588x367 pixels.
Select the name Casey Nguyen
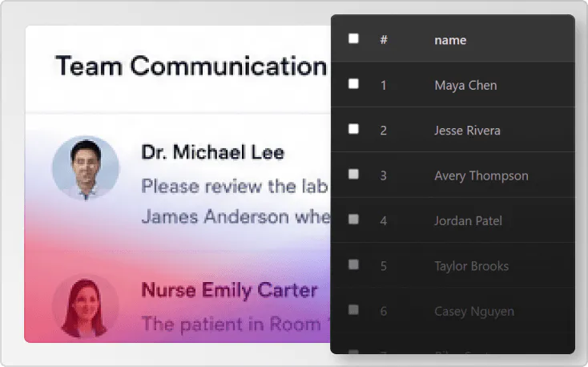[x=474, y=312]
